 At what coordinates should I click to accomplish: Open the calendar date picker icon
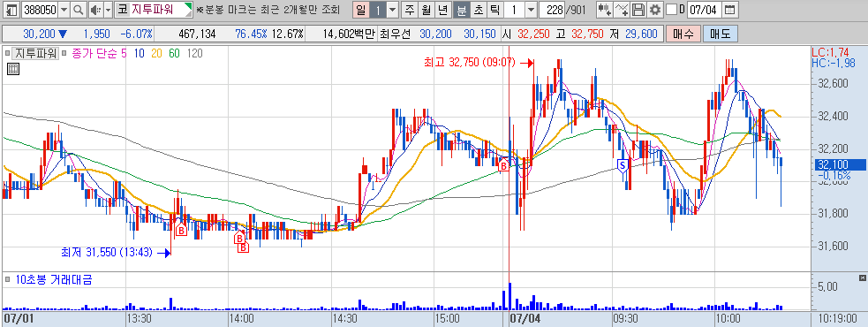(x=730, y=10)
